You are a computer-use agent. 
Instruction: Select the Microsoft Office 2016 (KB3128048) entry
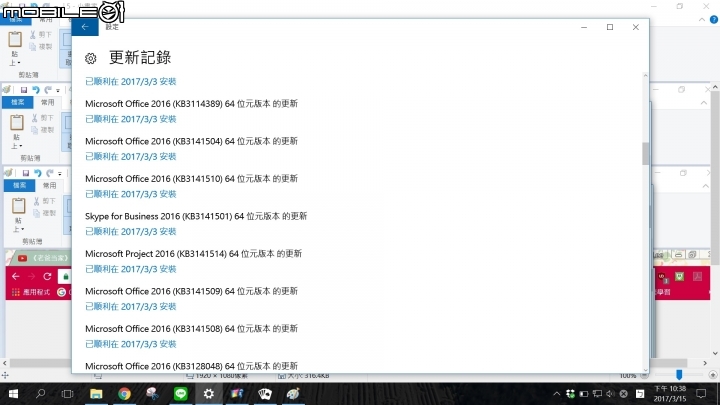coord(191,366)
